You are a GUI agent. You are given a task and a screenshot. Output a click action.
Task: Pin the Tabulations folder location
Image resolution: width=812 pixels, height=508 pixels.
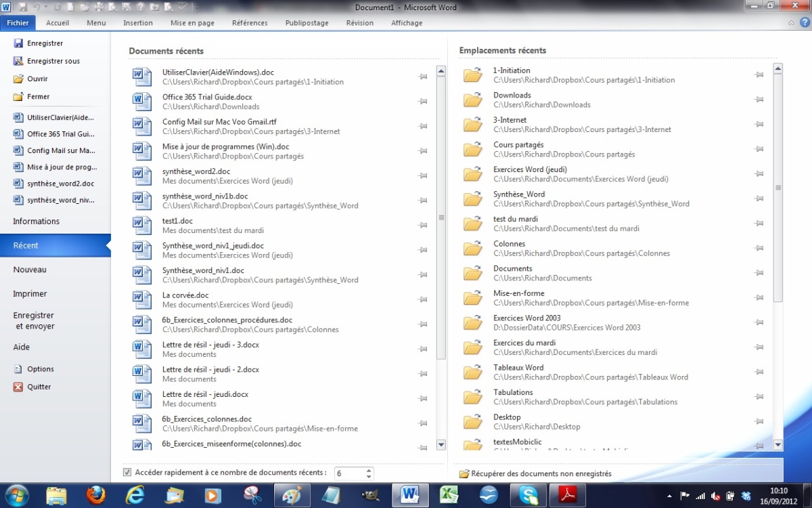(x=759, y=397)
